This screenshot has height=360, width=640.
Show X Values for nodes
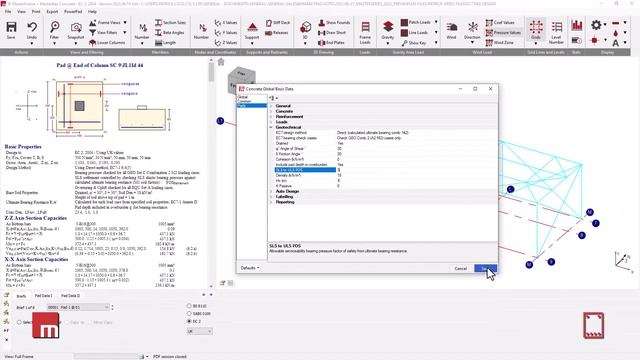(226, 22)
